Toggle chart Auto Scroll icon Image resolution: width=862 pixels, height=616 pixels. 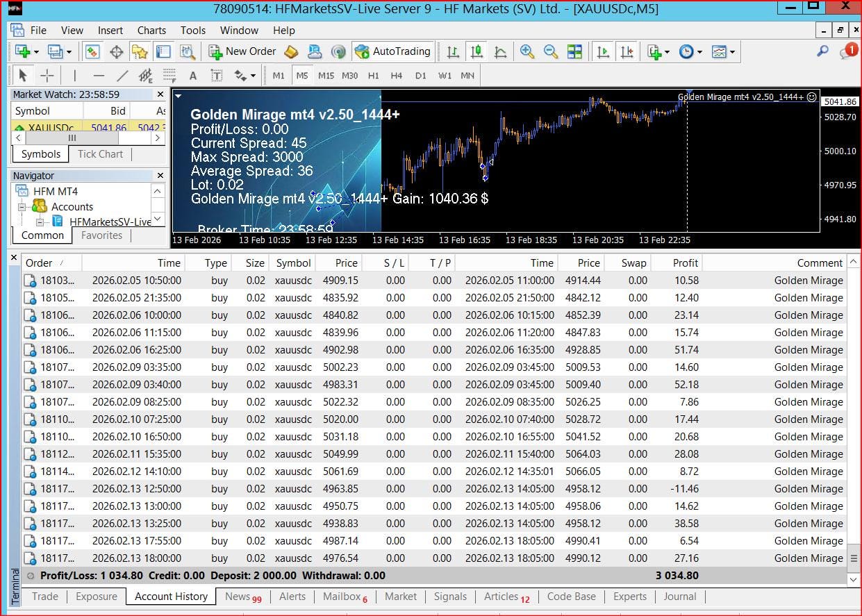pos(603,51)
